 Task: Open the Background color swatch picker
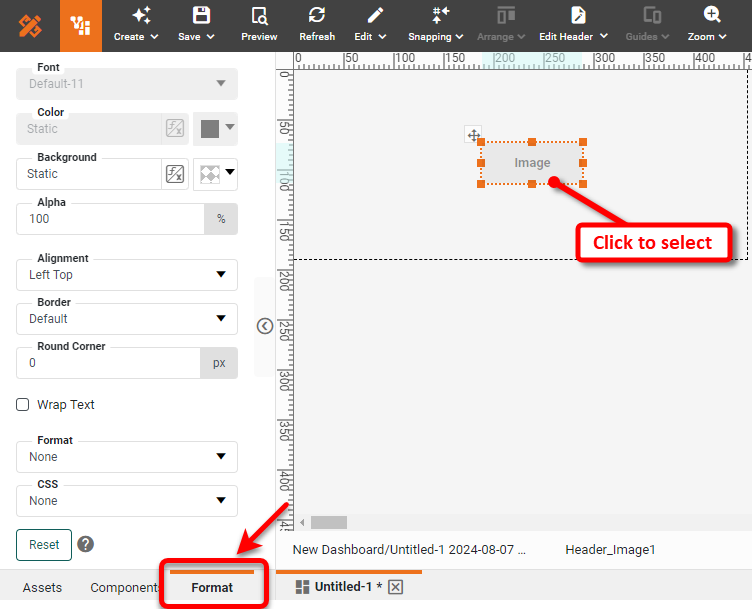[215, 174]
